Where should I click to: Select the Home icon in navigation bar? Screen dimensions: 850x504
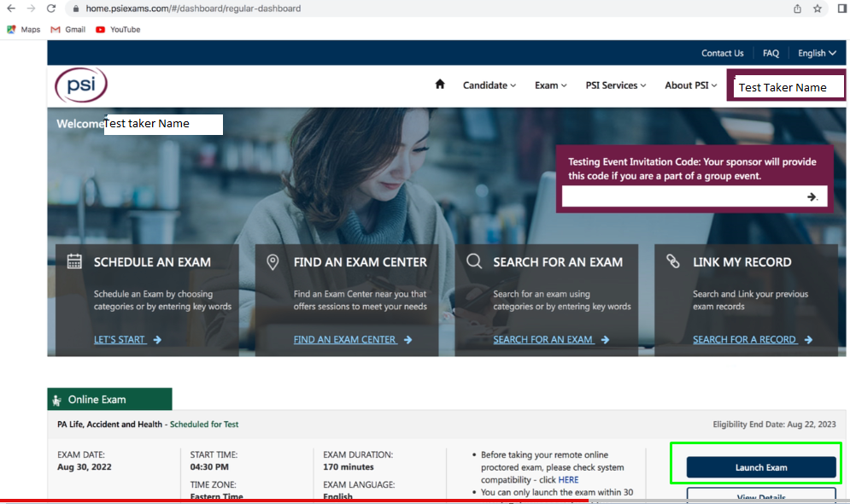439,85
